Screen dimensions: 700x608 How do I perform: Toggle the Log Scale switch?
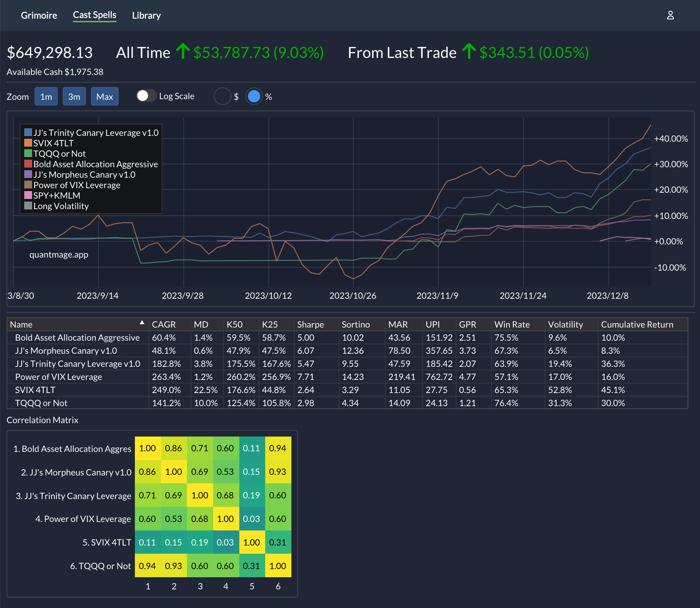pyautogui.click(x=146, y=96)
